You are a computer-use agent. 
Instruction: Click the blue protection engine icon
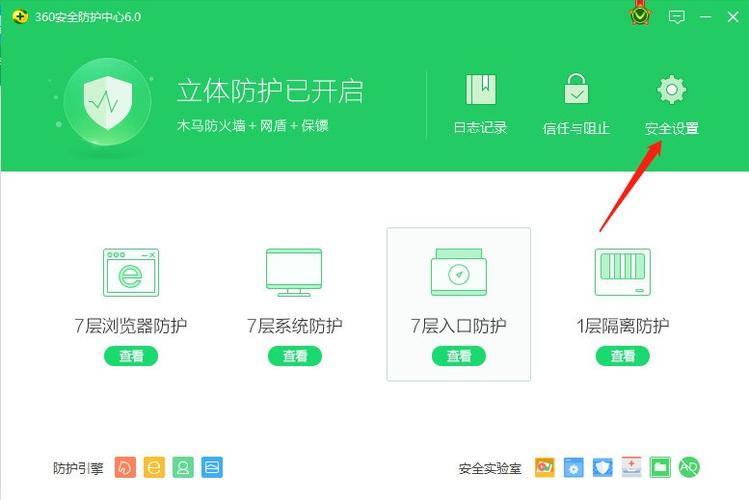click(212, 468)
